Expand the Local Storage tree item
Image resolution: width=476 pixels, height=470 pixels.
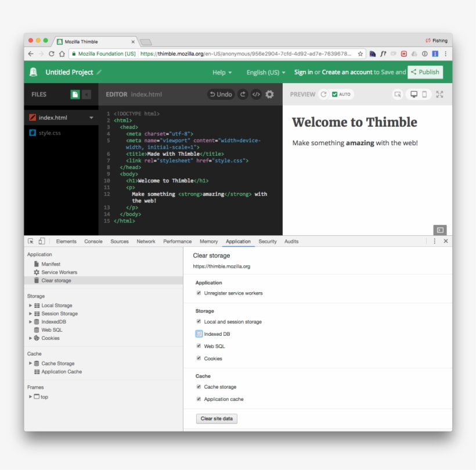click(31, 305)
